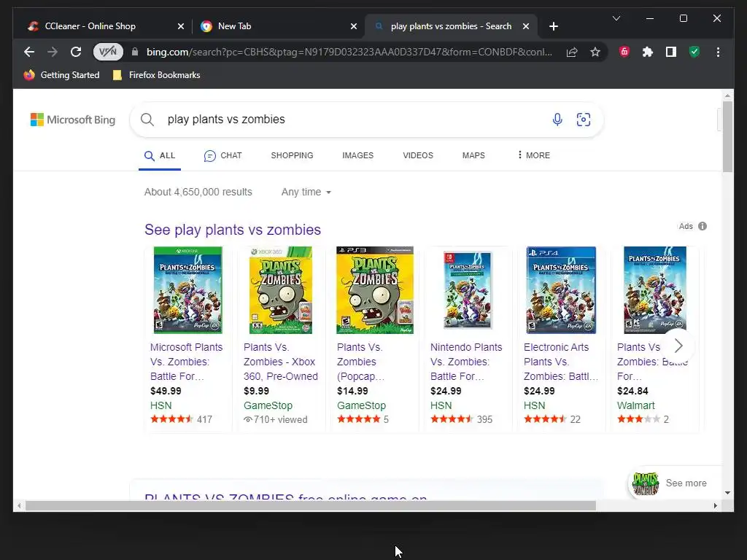747x560 pixels.
Task: Switch to IMAGES results
Action: (357, 156)
